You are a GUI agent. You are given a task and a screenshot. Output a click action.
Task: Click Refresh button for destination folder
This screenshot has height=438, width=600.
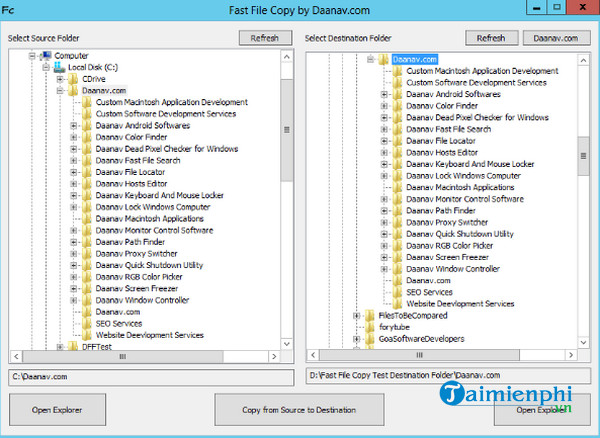[491, 38]
